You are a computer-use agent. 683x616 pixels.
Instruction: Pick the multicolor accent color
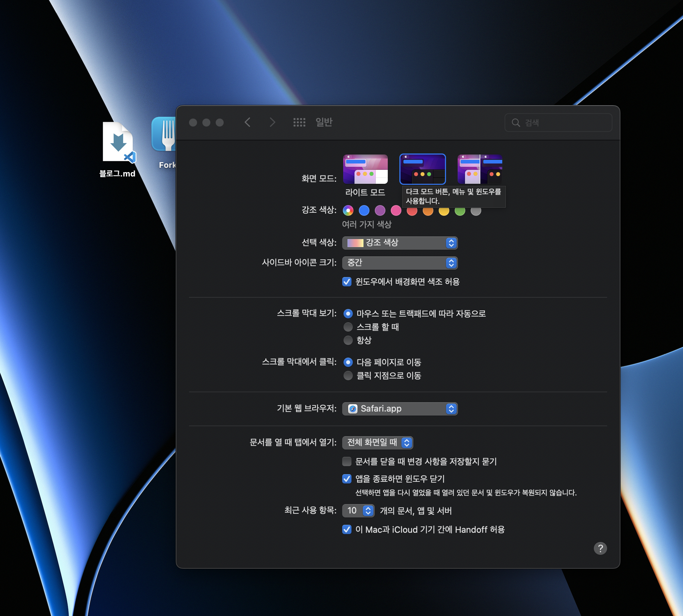348,210
